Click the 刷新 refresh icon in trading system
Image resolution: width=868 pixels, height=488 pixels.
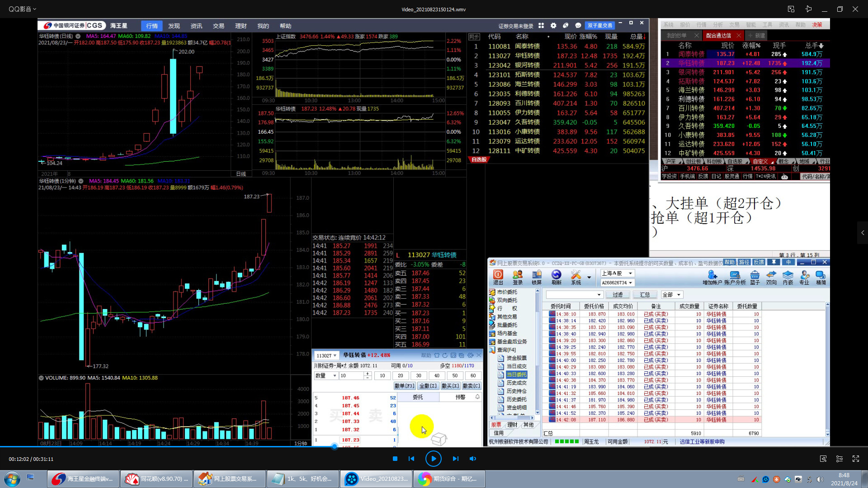point(556,277)
